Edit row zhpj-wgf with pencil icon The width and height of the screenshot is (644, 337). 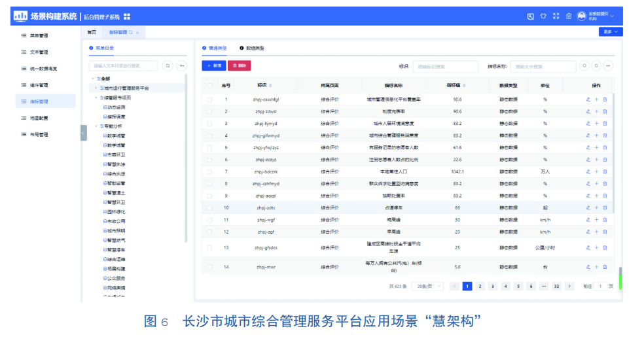(588, 220)
